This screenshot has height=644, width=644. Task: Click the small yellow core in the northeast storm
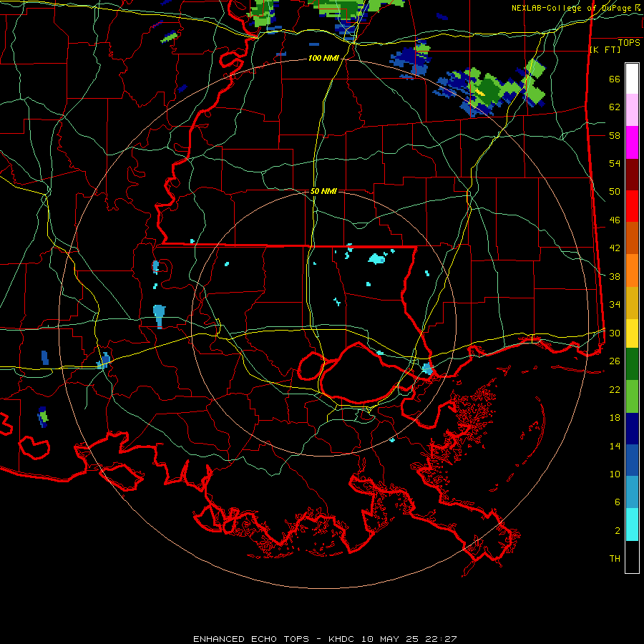point(479,92)
